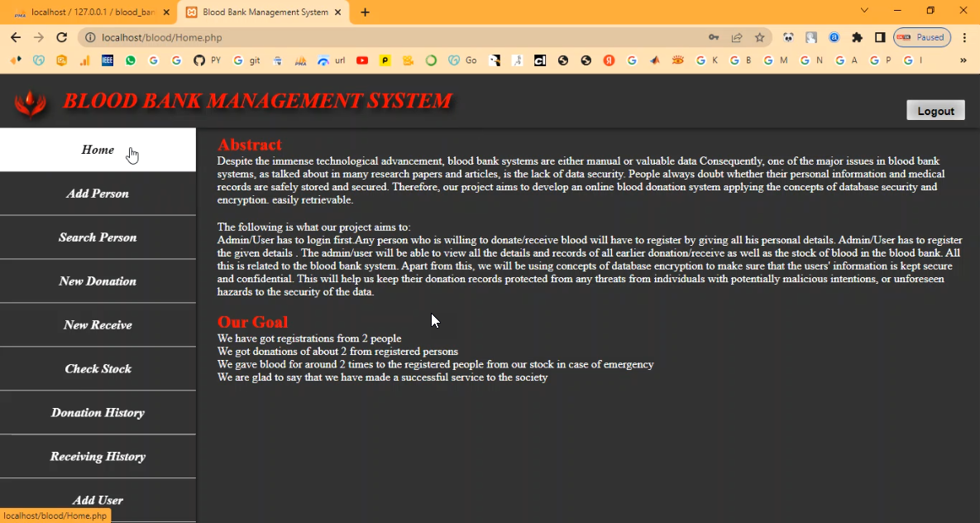Open the 'cl' black square bookmark
Viewport: 980px width, 523px height.
(540, 60)
